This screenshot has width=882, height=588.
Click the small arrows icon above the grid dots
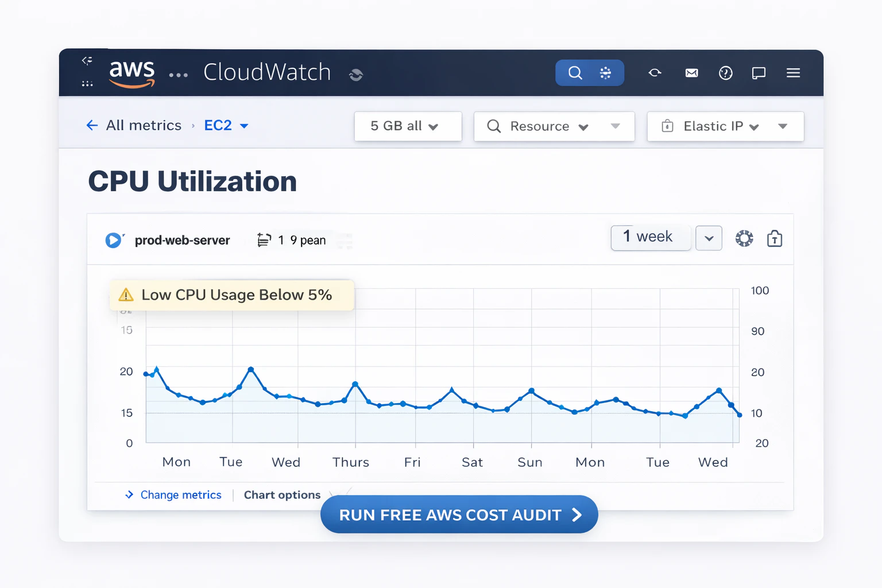point(87,60)
